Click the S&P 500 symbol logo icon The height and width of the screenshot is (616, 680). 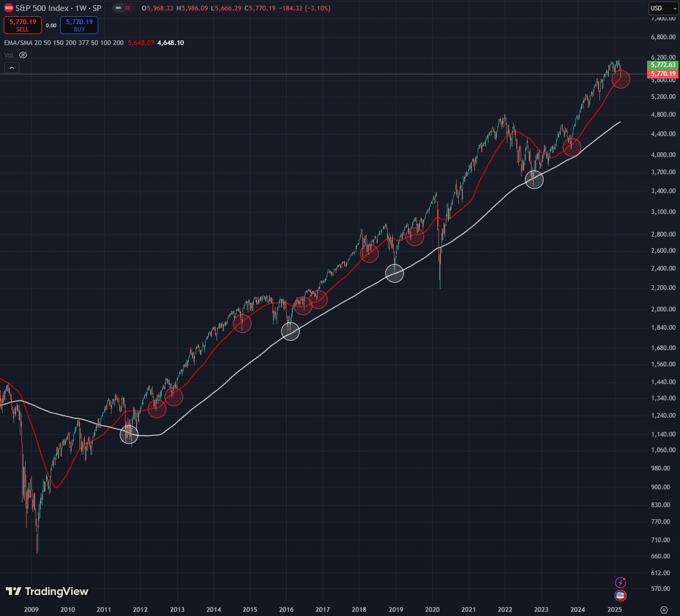click(8, 8)
